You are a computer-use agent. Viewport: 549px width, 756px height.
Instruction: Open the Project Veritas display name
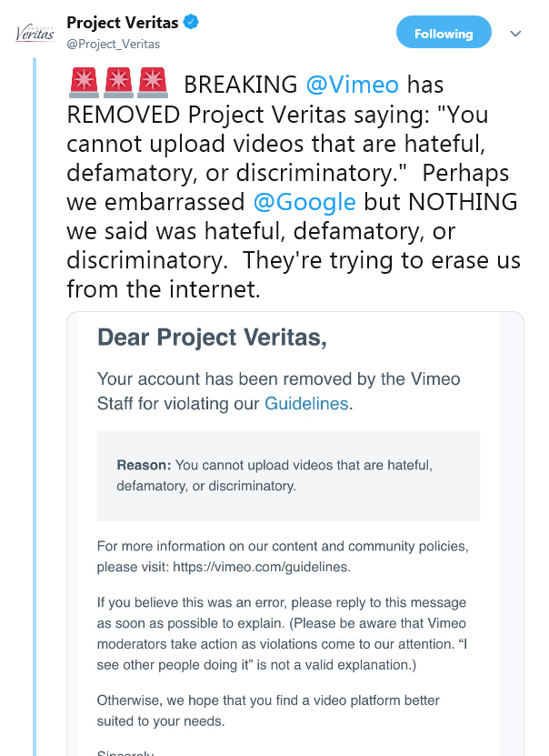pyautogui.click(x=123, y=22)
